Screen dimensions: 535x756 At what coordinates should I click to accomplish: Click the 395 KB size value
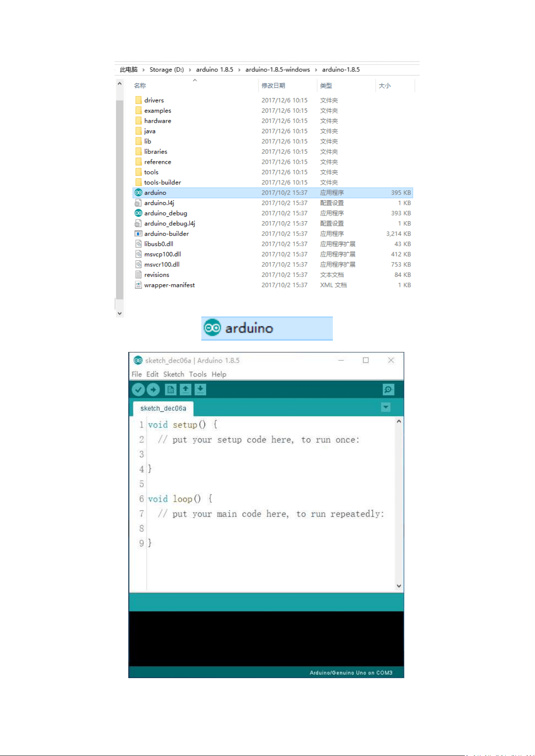[x=401, y=193]
